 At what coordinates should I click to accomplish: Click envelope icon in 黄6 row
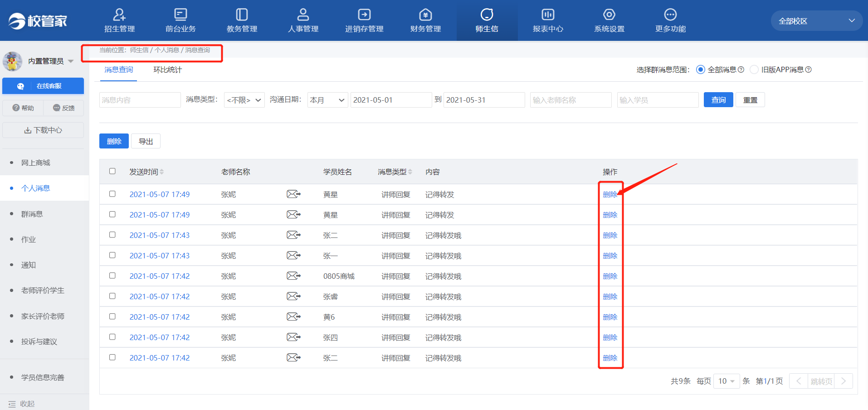[x=293, y=317]
